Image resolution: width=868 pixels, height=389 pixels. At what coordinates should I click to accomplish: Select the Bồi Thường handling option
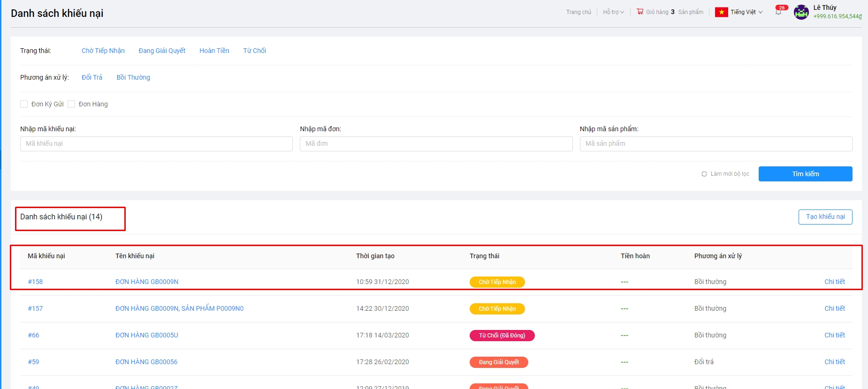(133, 77)
